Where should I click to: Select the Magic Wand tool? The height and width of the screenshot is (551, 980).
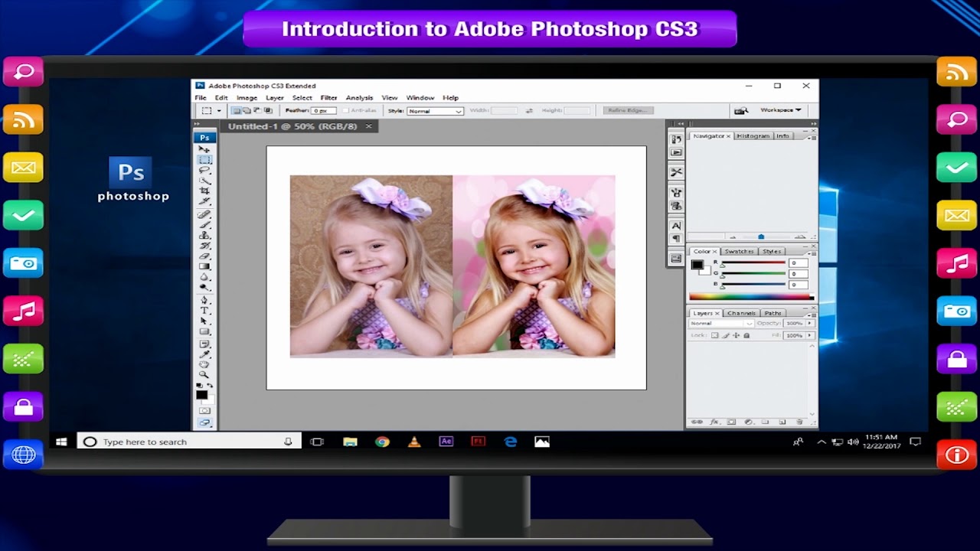(x=204, y=181)
